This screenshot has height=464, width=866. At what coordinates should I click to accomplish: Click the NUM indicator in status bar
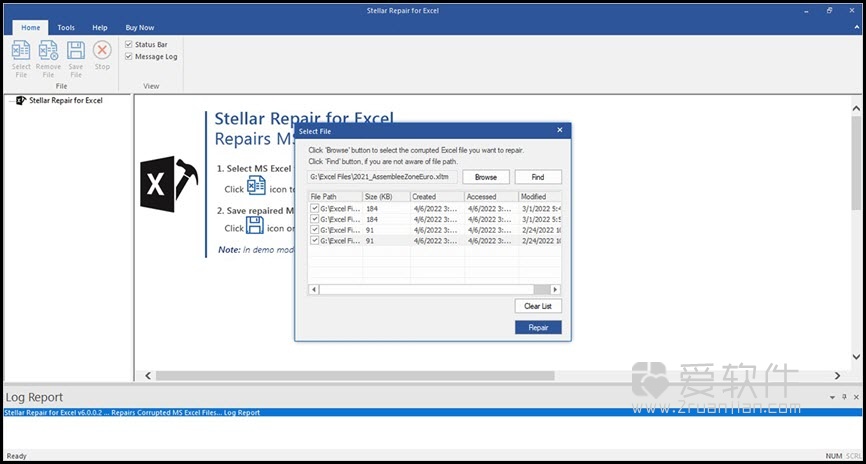(x=833, y=456)
